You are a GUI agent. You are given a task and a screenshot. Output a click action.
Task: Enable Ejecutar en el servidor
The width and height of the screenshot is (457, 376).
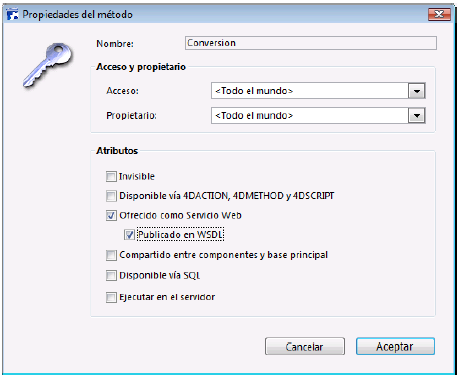pos(111,297)
